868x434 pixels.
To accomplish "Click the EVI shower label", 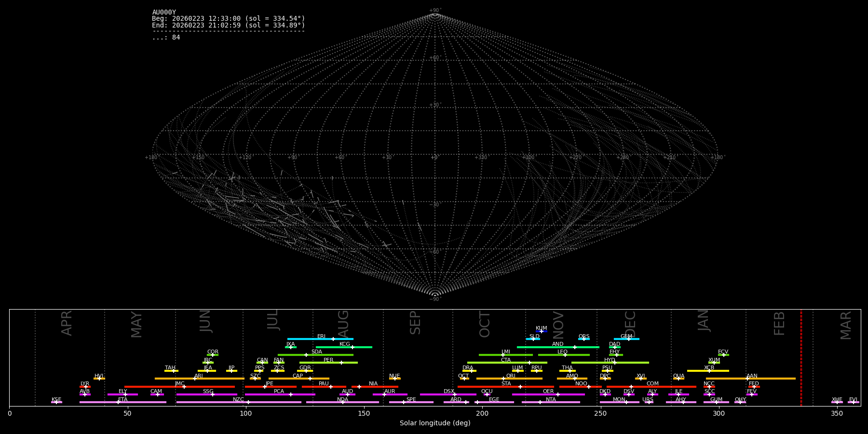I will click(853, 400).
